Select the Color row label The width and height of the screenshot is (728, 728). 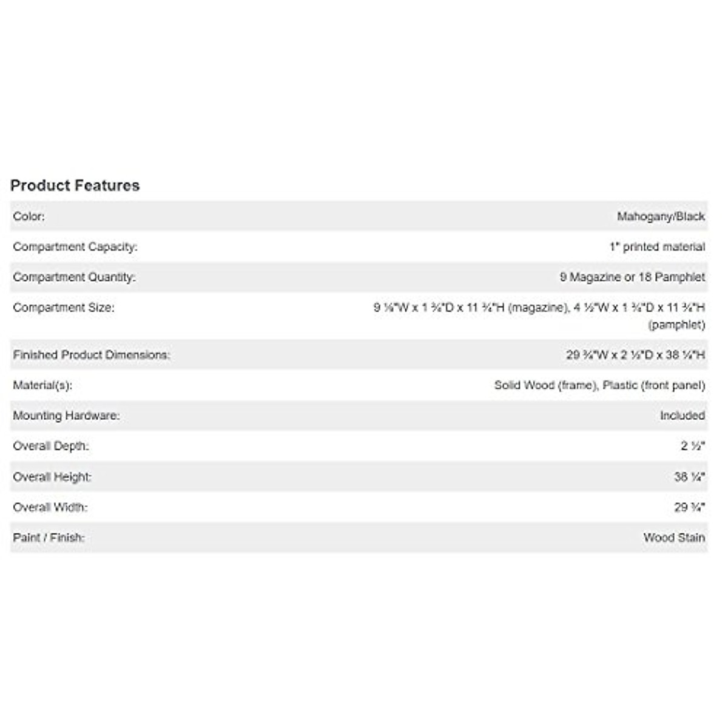click(29, 217)
